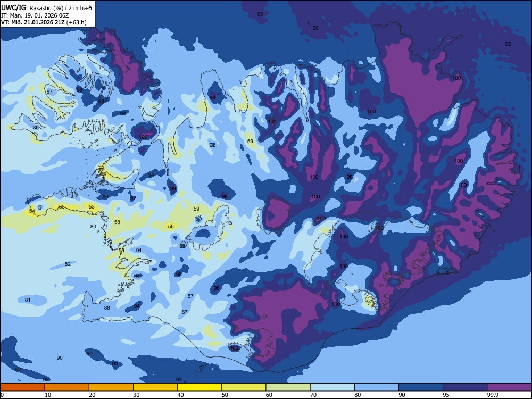Pick the amber 20–30 legend swatch
The width and height of the screenshot is (532, 399).
click(111, 387)
